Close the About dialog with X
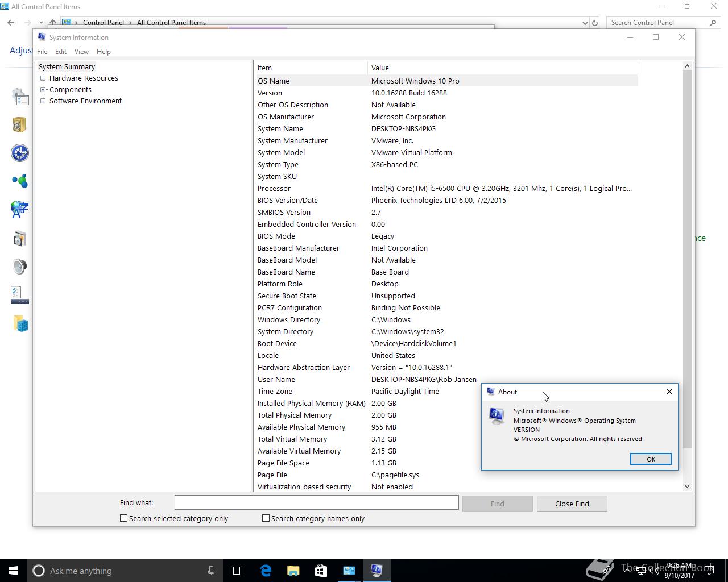Screen dimensions: 728x582 click(x=669, y=392)
